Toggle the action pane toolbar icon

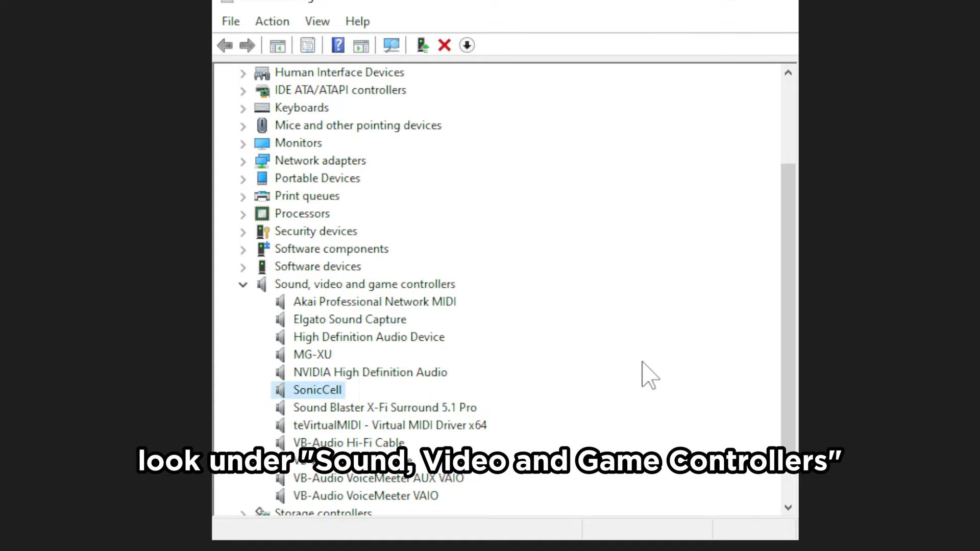[361, 45]
